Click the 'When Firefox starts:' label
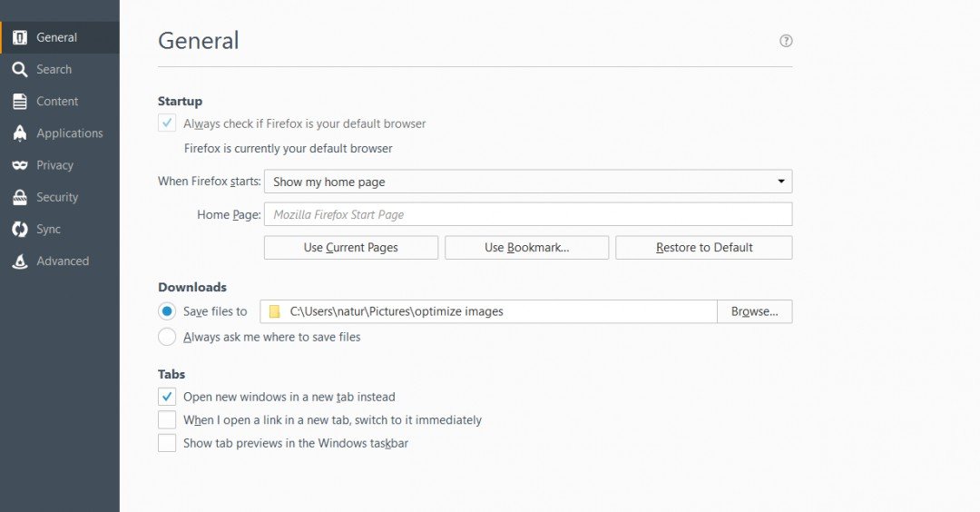980x512 pixels. point(210,182)
